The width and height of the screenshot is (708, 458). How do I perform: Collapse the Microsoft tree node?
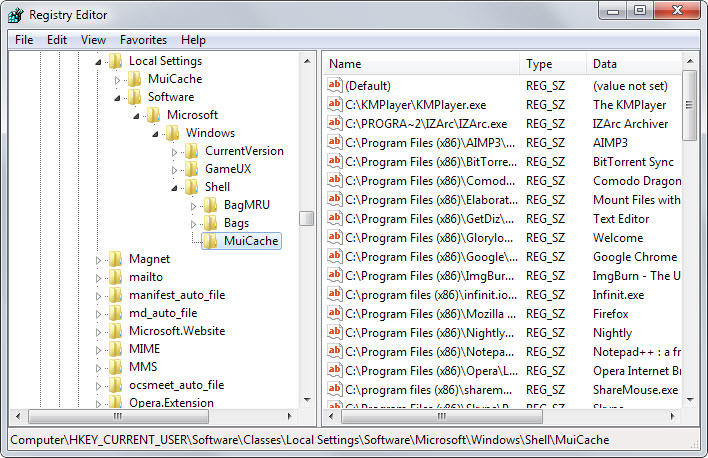coord(136,116)
